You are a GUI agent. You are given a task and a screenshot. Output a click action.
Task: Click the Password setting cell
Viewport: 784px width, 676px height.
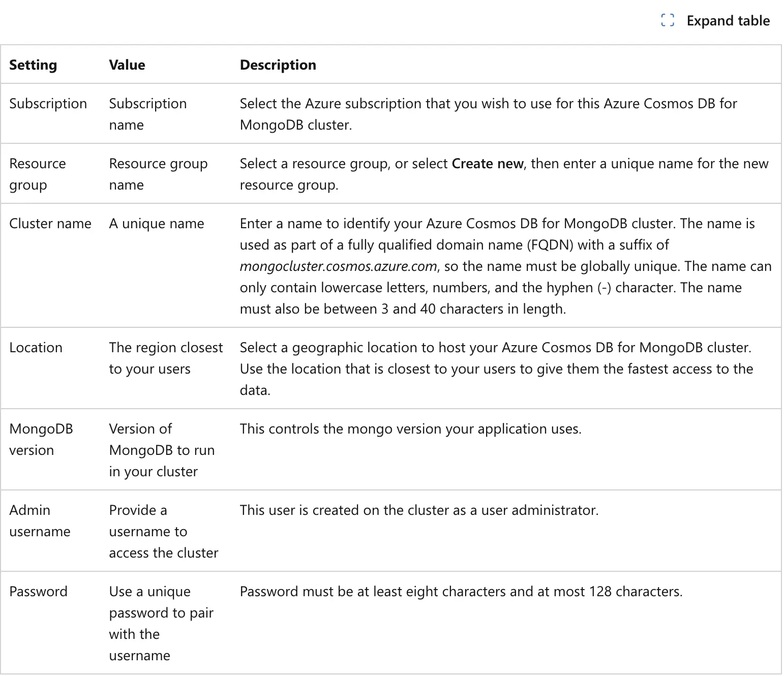(x=39, y=592)
